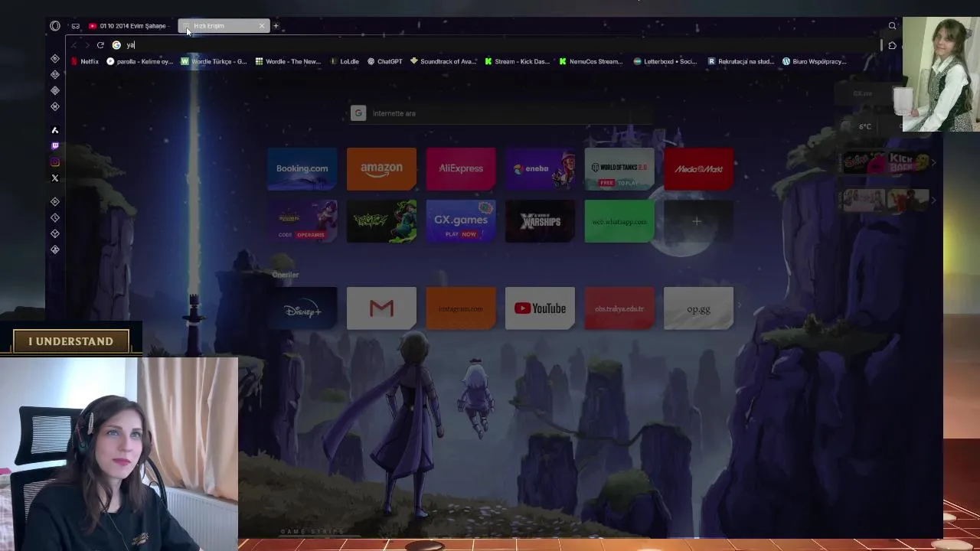
Task: Open the ChatGPT bookmark
Action: (x=385, y=61)
